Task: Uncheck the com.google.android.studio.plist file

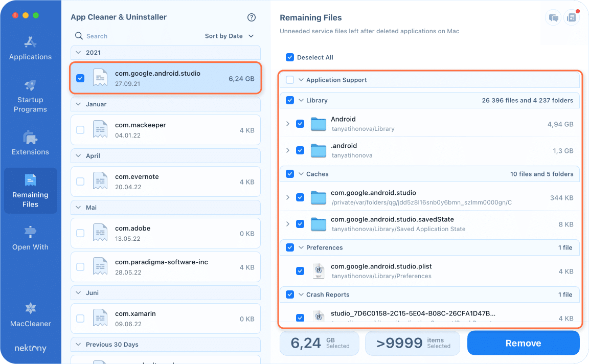Action: click(x=300, y=271)
